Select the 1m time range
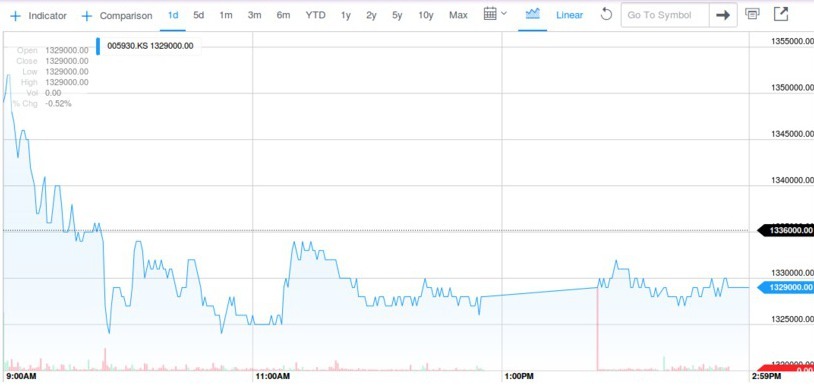Screen dimensions: 814x386 tap(226, 15)
